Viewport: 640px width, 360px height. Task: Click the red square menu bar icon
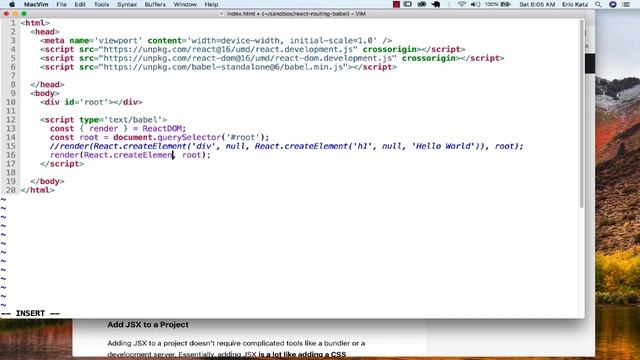click(396, 4)
